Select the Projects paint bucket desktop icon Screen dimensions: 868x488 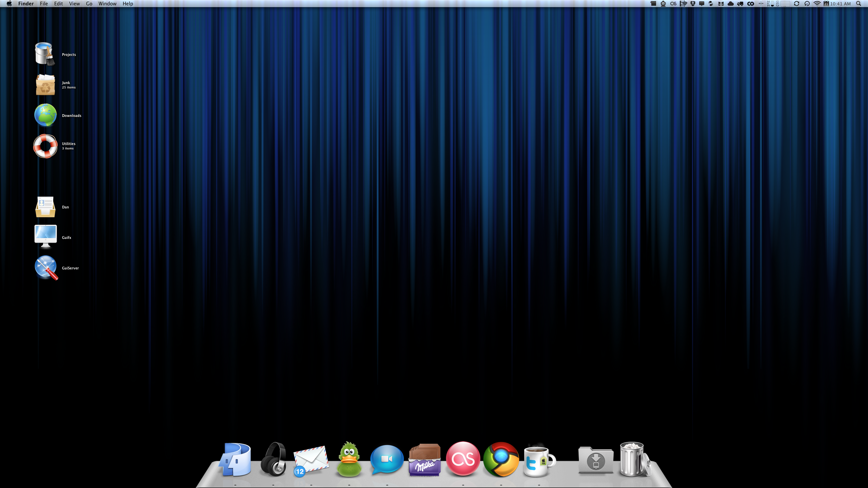[45, 54]
